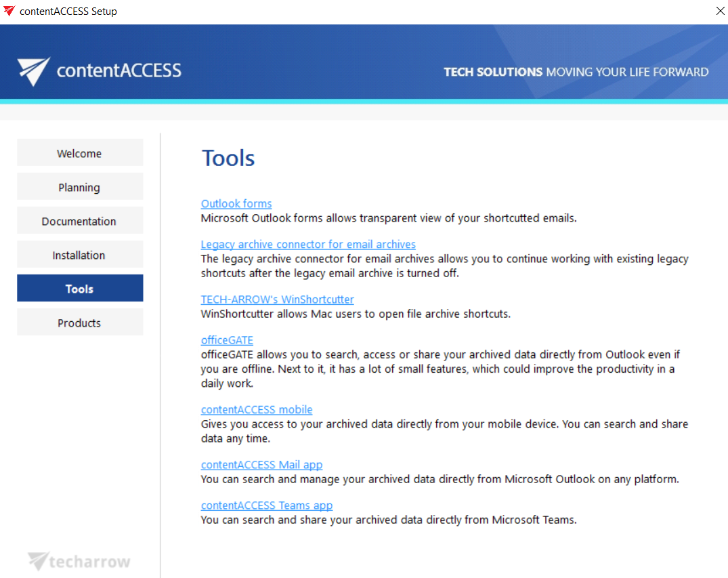
Task: Open contentACCESS Teams app link
Action: [x=266, y=505]
